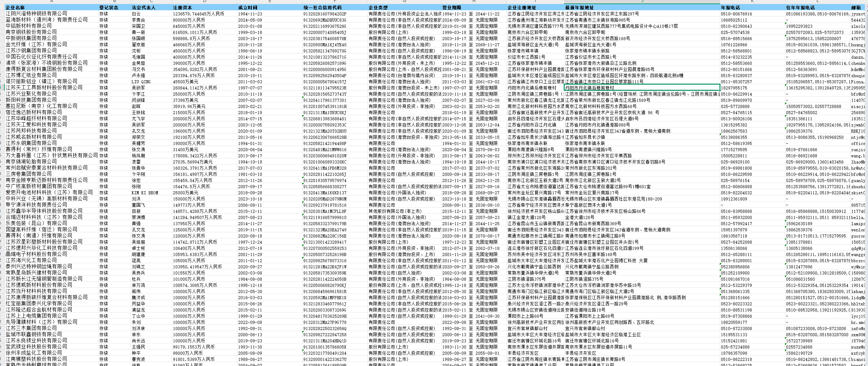Image resolution: width=868 pixels, height=366 pixels.
Task: Select cell containing 江阴兴澄特种钢铁有限公司
Action: coord(36,14)
